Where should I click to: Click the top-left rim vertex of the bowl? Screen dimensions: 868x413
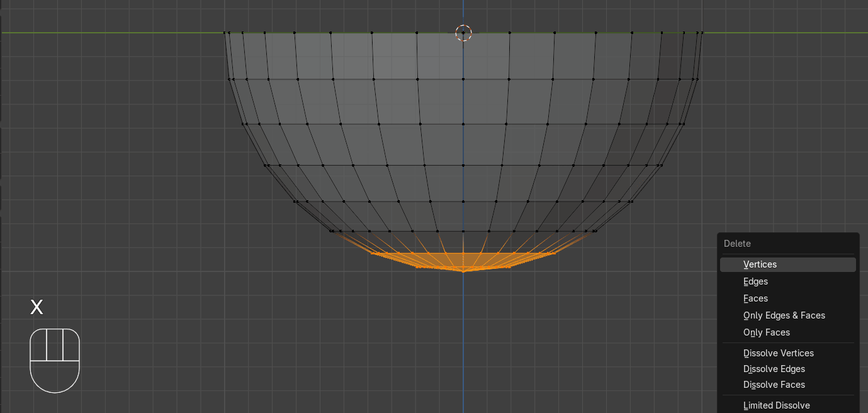click(225, 33)
